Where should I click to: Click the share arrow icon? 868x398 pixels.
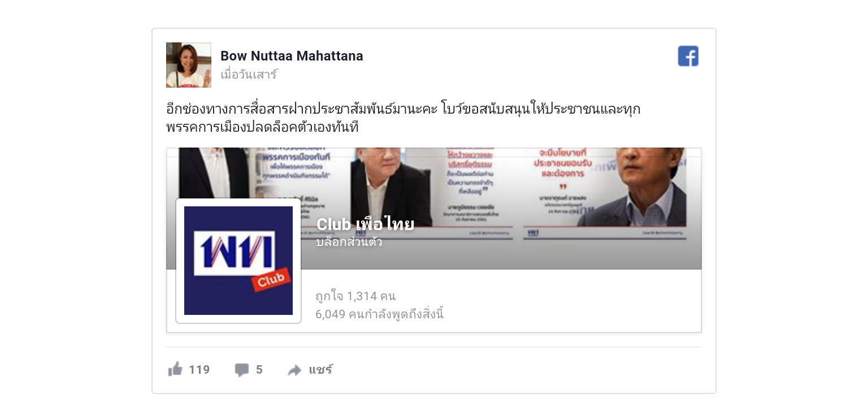tap(294, 370)
